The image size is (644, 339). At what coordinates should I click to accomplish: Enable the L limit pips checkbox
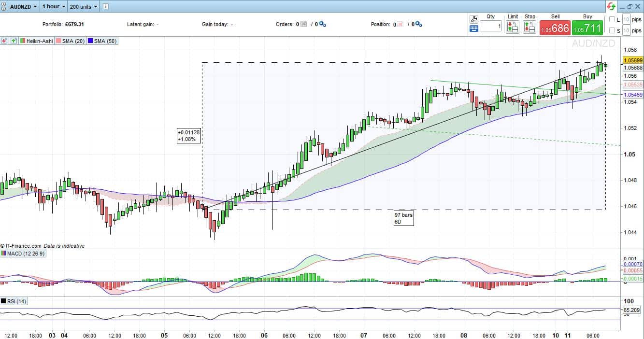[x=612, y=20]
